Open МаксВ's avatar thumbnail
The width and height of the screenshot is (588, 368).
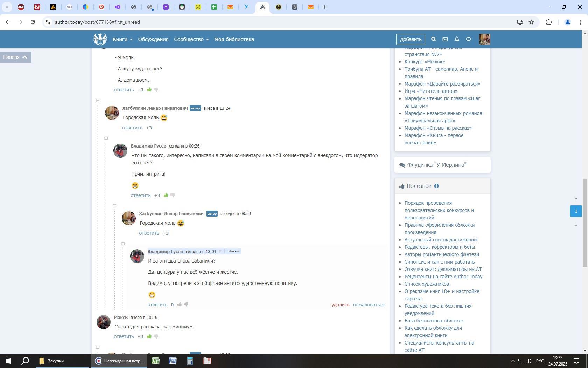coord(104,322)
